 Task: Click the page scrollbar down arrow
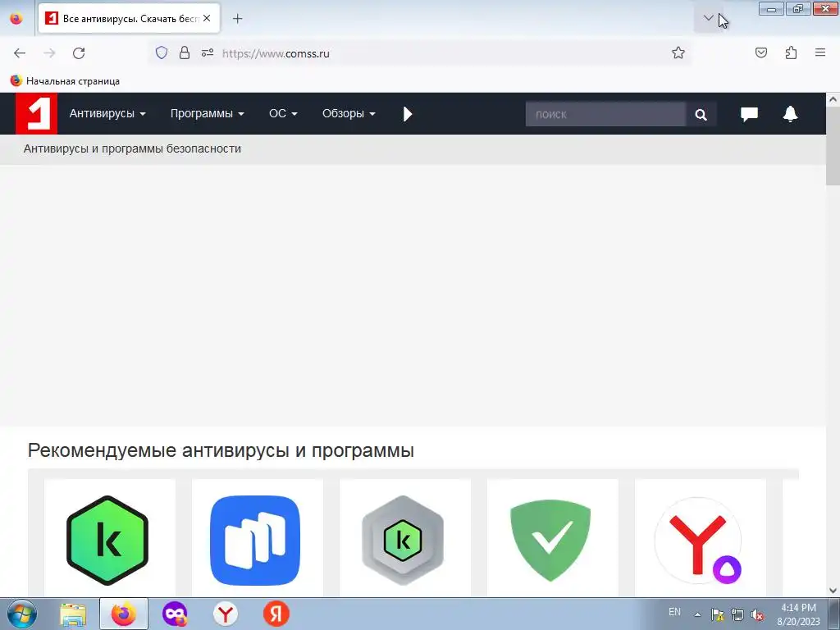coord(833,591)
